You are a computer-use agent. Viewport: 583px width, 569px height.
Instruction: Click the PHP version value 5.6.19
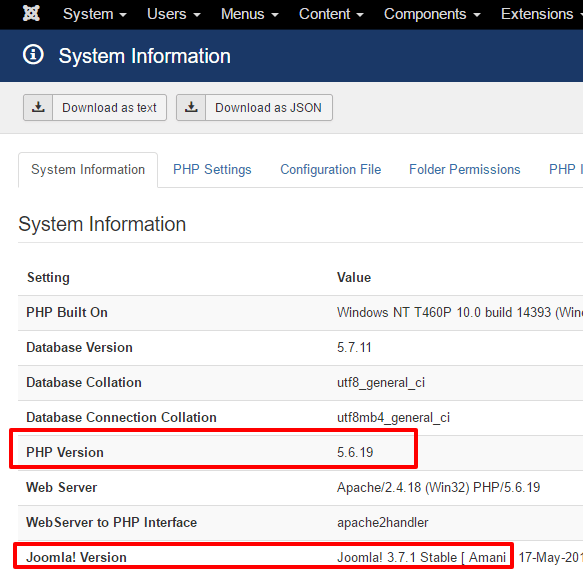(x=355, y=452)
